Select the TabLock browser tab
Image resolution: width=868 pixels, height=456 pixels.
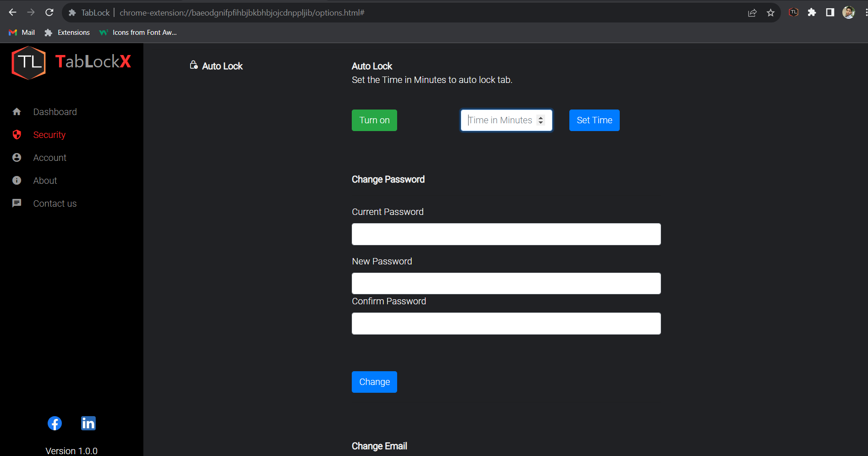pos(95,12)
